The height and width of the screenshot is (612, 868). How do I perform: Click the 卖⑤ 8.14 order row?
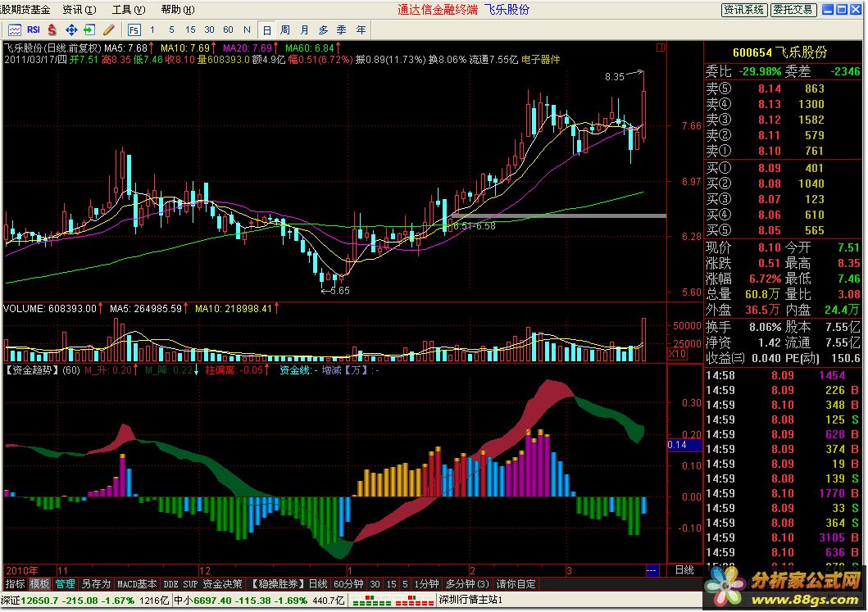(782, 88)
